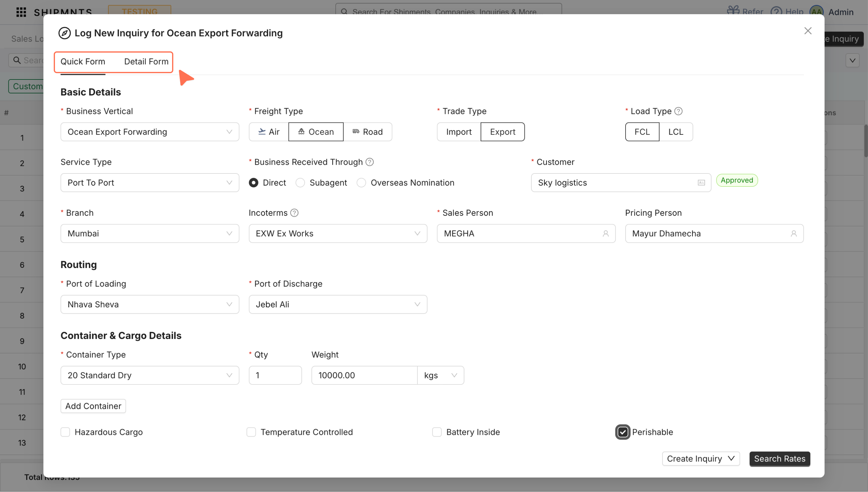
Task: Check the Battery Inside checkbox
Action: pos(437,432)
